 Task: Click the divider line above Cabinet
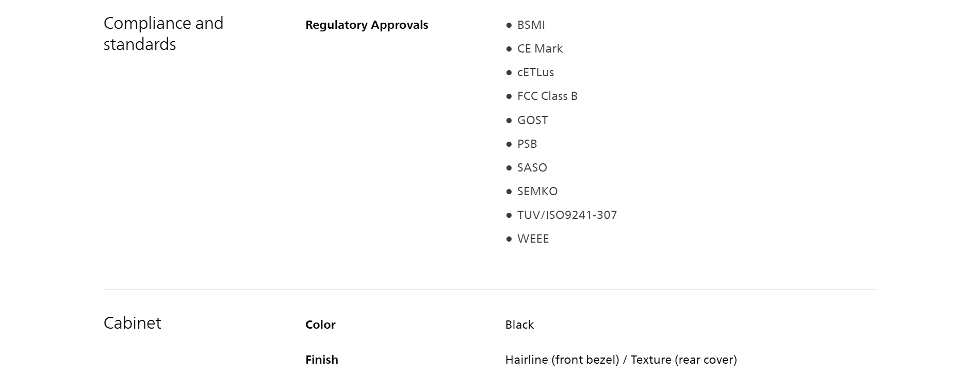(x=490, y=290)
